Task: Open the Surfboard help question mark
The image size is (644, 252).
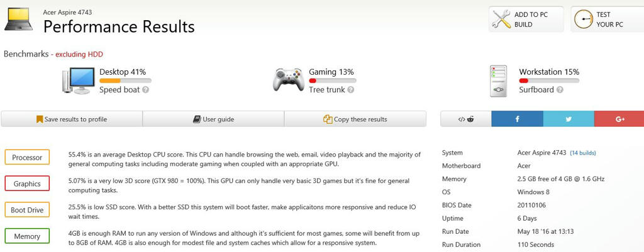Action: coord(559,90)
